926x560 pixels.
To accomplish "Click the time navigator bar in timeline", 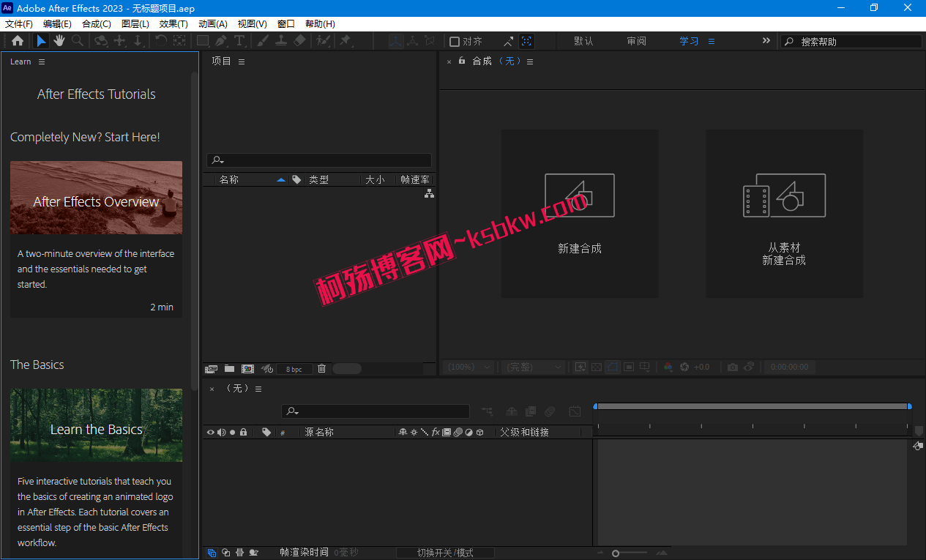I will click(x=753, y=406).
